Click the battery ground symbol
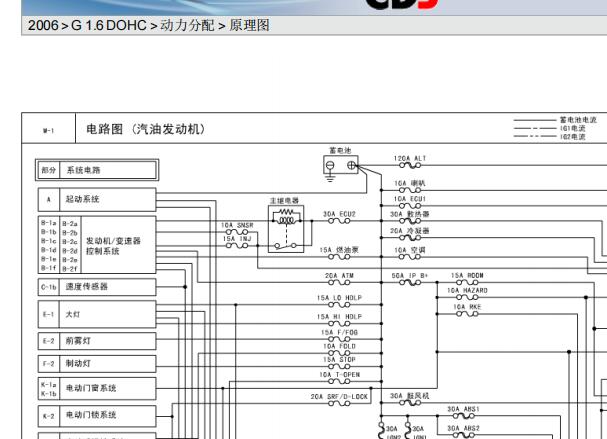The image size is (607, 439). tap(330, 178)
